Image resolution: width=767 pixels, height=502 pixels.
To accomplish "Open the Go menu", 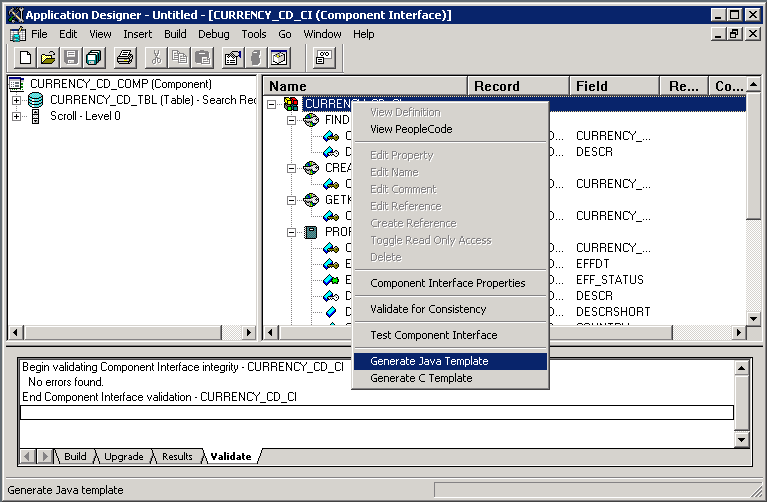I will click(285, 34).
